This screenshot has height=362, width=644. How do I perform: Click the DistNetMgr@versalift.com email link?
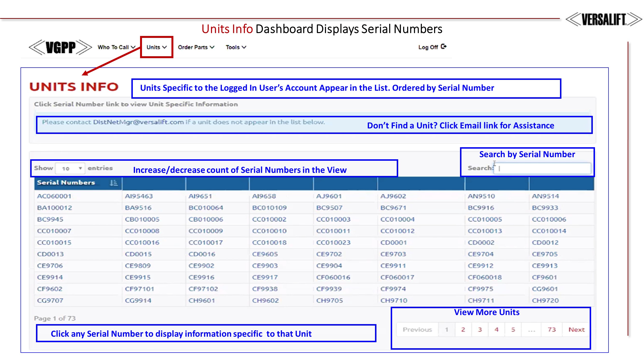coord(138,122)
